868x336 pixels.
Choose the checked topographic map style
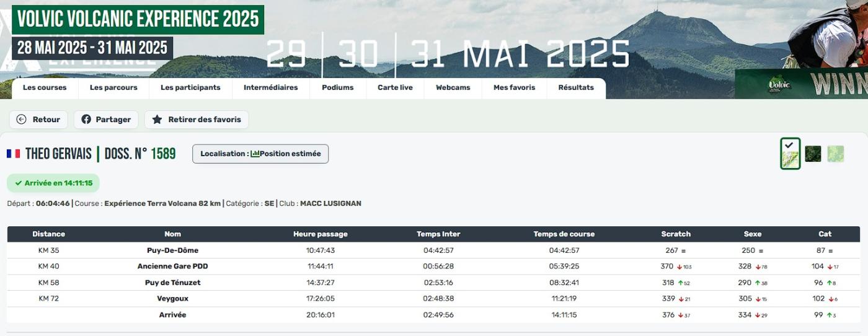point(790,154)
